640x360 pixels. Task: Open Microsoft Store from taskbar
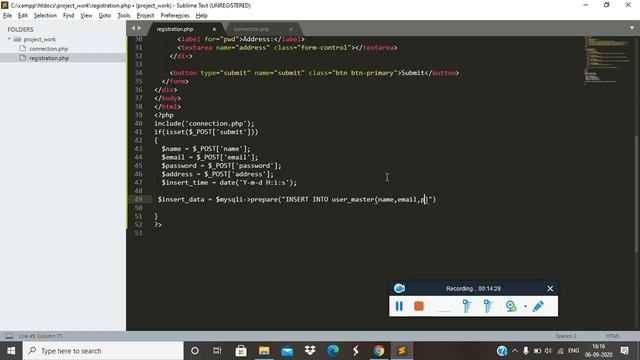pos(241,351)
